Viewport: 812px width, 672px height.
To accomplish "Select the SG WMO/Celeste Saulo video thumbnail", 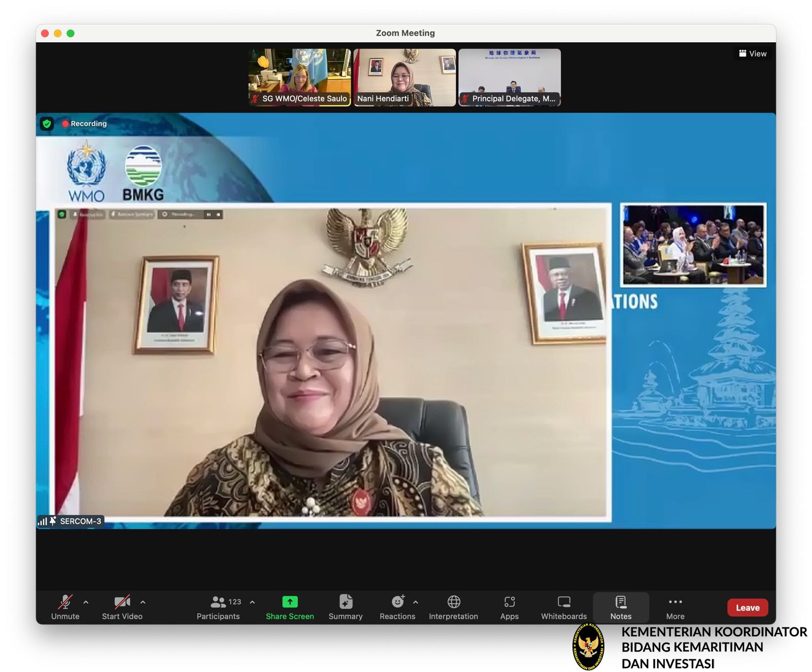I will point(299,77).
